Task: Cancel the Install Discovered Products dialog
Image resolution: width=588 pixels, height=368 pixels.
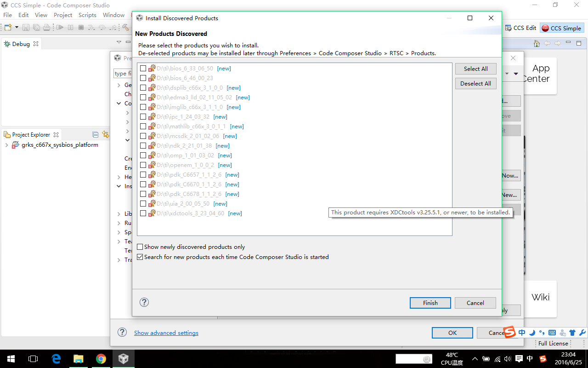Action: tap(475, 303)
